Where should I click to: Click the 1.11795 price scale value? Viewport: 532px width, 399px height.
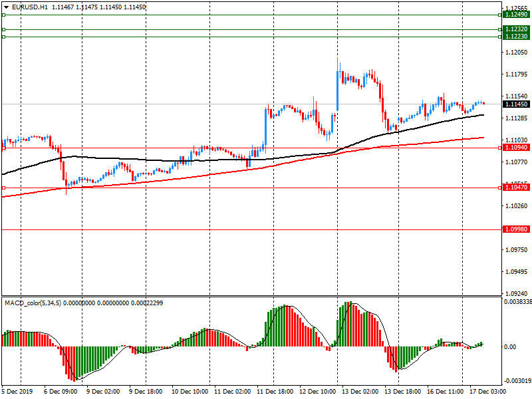[517, 74]
